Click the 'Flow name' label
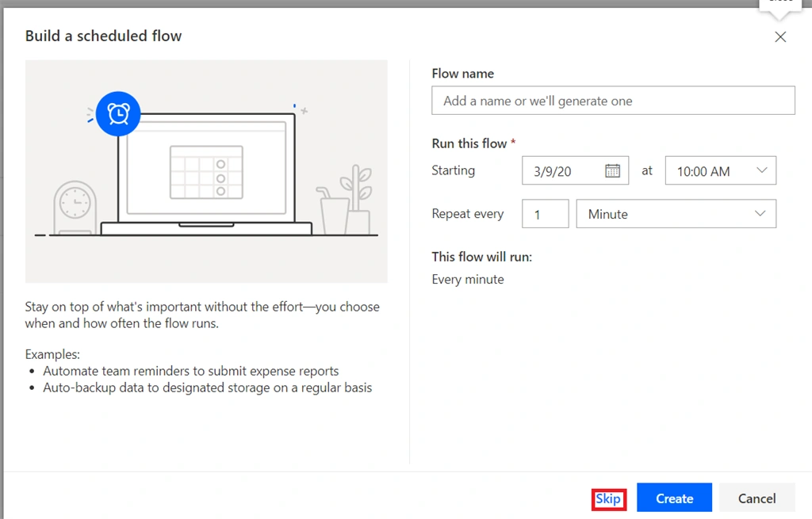Screen dimensions: 812x519 coord(462,74)
